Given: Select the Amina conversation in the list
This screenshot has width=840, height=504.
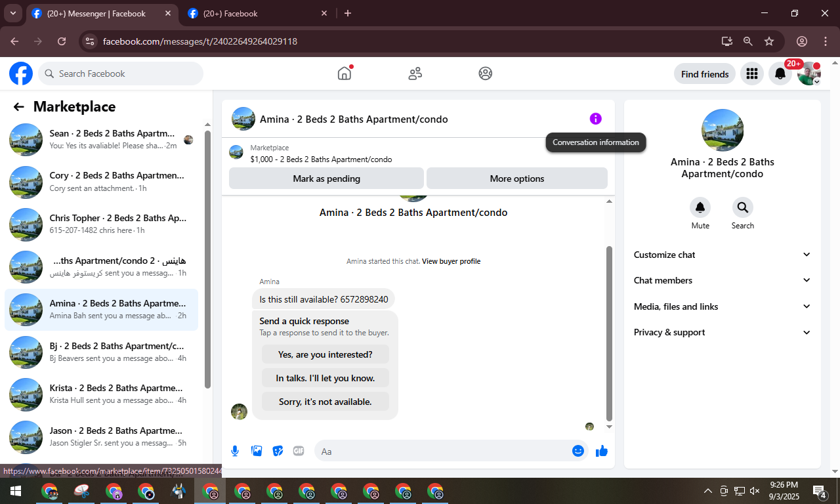Looking at the screenshot, I should pos(102,310).
